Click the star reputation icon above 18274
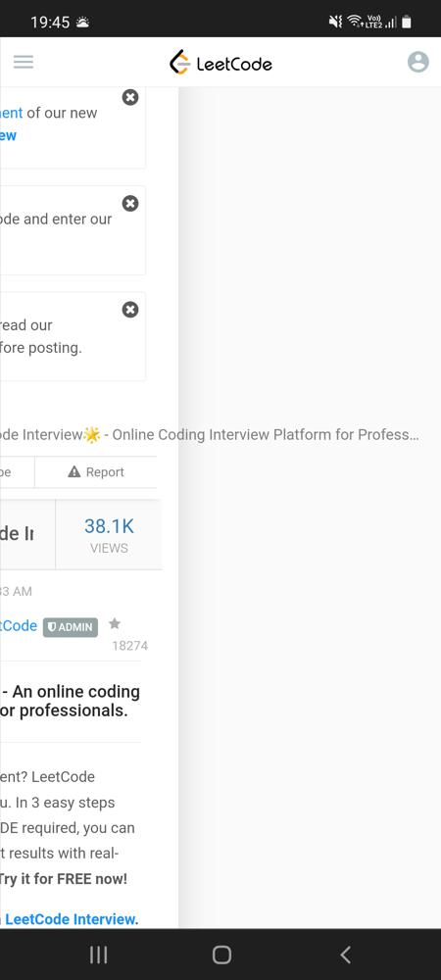The image size is (441, 980). 115,623
